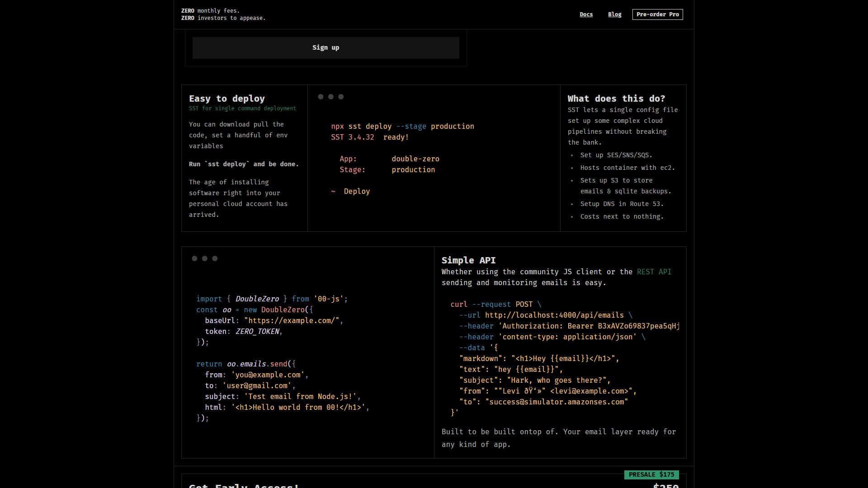Screen dimensions: 868x488
Task: Click the html '<h1>Hello world' code line
Action: [x=287, y=408]
